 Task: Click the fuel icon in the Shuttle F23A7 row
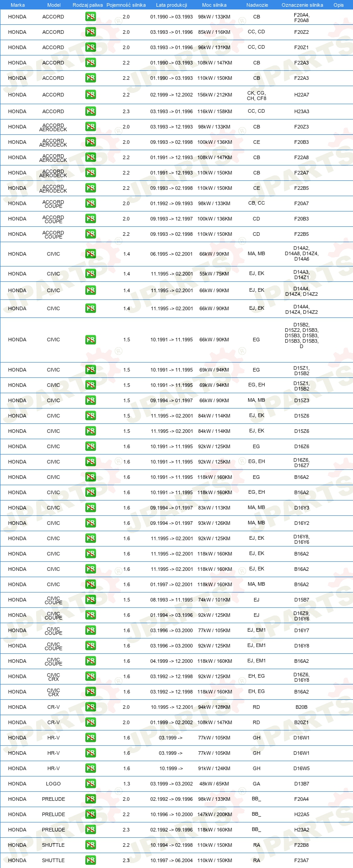coord(90,860)
